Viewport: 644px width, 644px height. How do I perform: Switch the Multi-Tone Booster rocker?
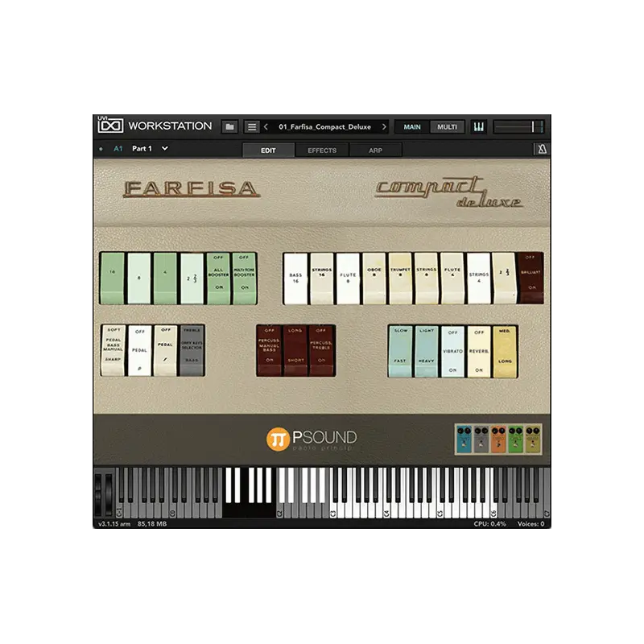(x=245, y=278)
